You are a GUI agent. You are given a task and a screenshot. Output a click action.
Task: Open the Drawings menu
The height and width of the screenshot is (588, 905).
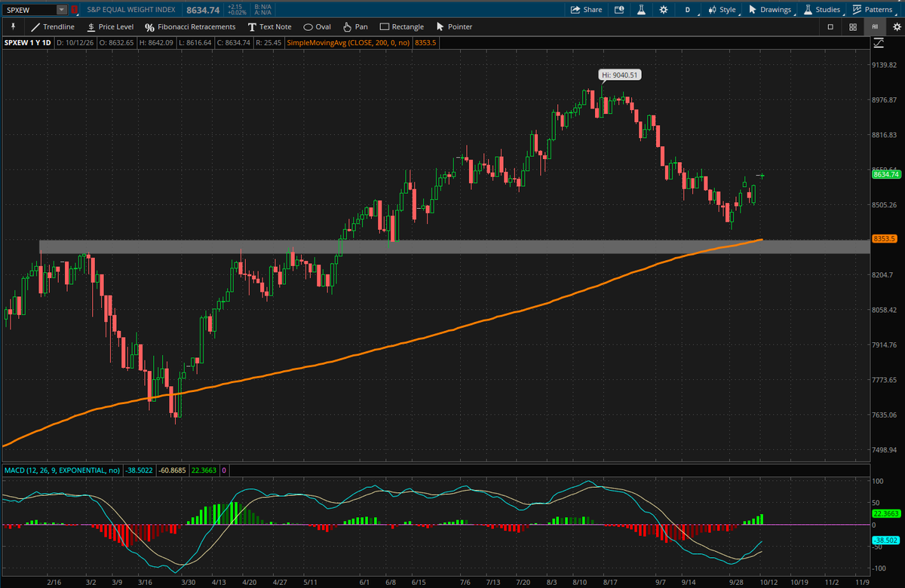[770, 10]
